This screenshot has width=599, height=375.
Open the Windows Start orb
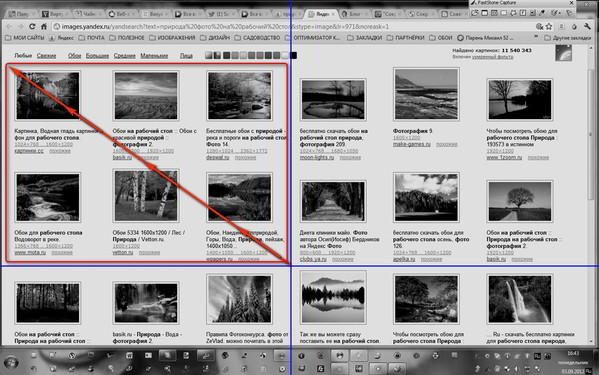tap(11, 362)
